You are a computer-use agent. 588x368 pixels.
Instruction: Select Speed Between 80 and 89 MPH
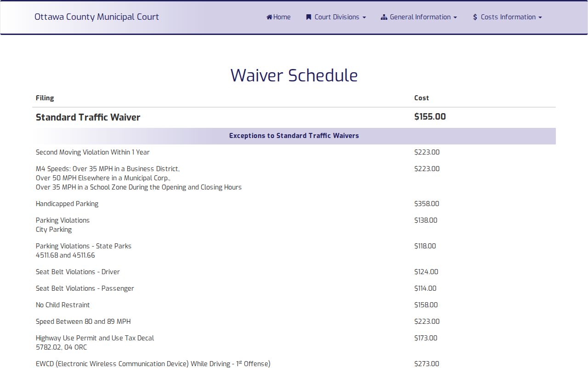tap(83, 322)
